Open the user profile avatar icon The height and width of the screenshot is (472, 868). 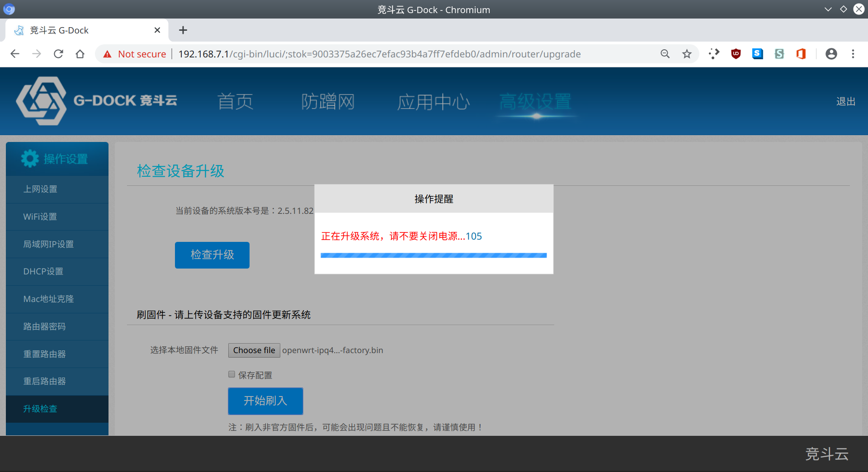click(831, 54)
